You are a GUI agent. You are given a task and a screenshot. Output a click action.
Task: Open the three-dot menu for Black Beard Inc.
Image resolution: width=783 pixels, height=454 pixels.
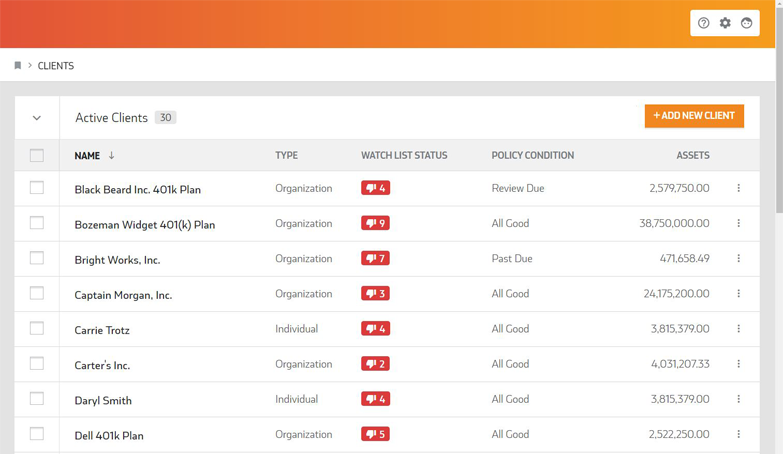pyautogui.click(x=739, y=188)
